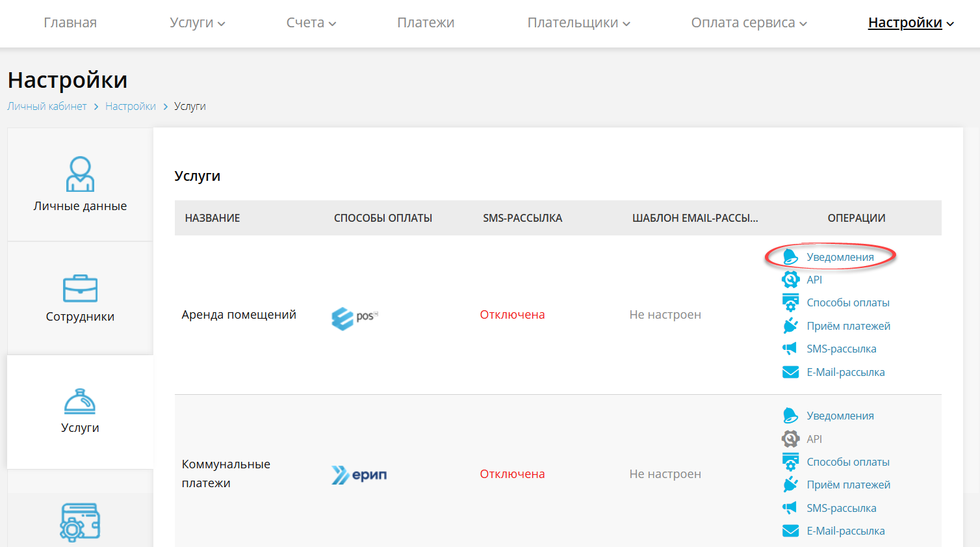The height and width of the screenshot is (547, 980).
Task: Click the Услуги breadcrumb current page text
Action: point(190,106)
